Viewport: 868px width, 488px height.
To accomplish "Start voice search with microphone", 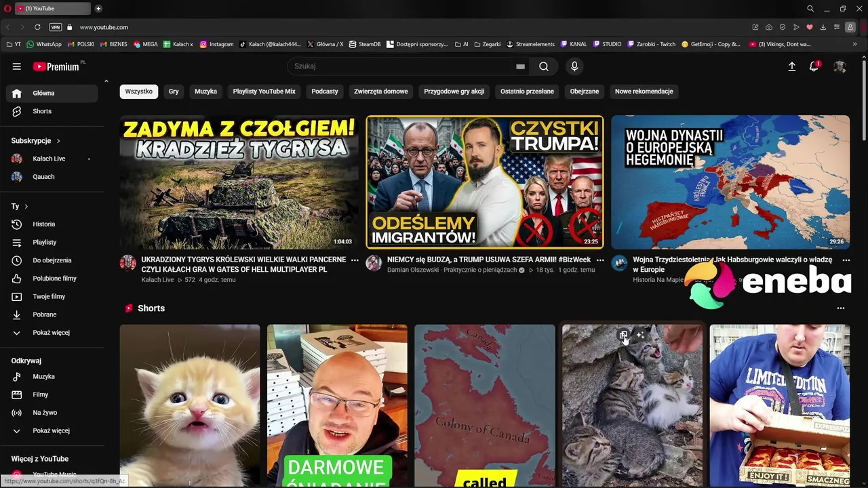I will point(574,66).
